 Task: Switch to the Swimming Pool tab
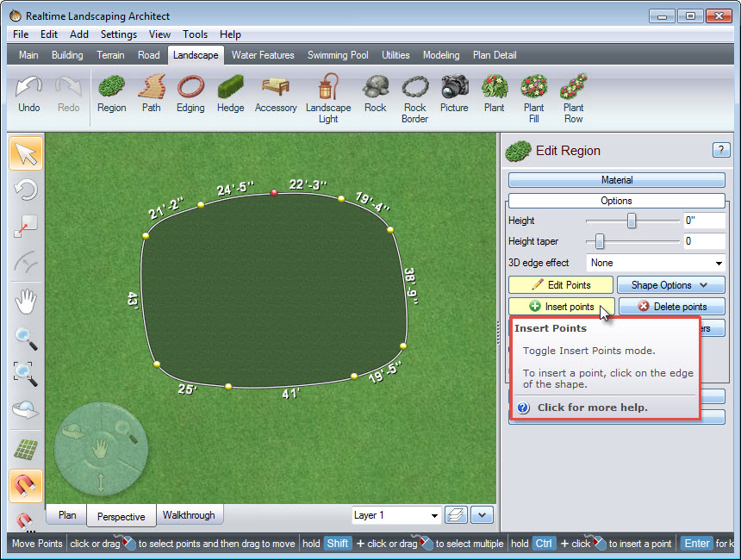tap(338, 55)
